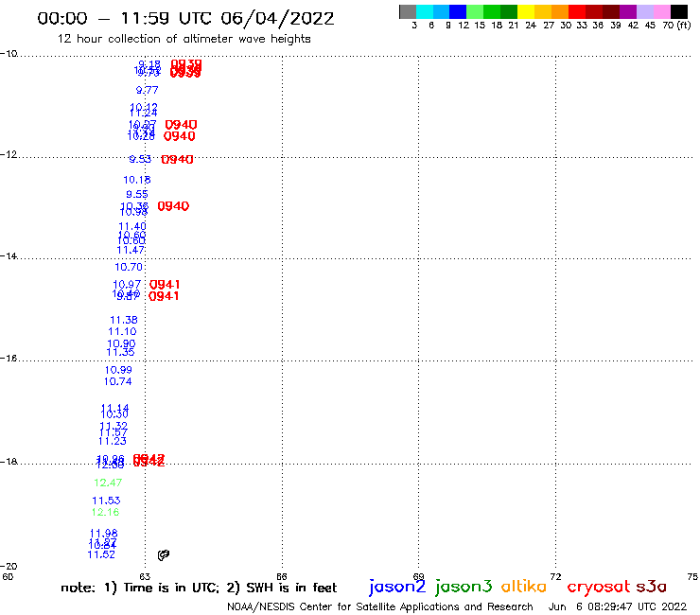Click the red 0941 time beside 10.97
This screenshot has width=700, height=615.
tap(165, 285)
